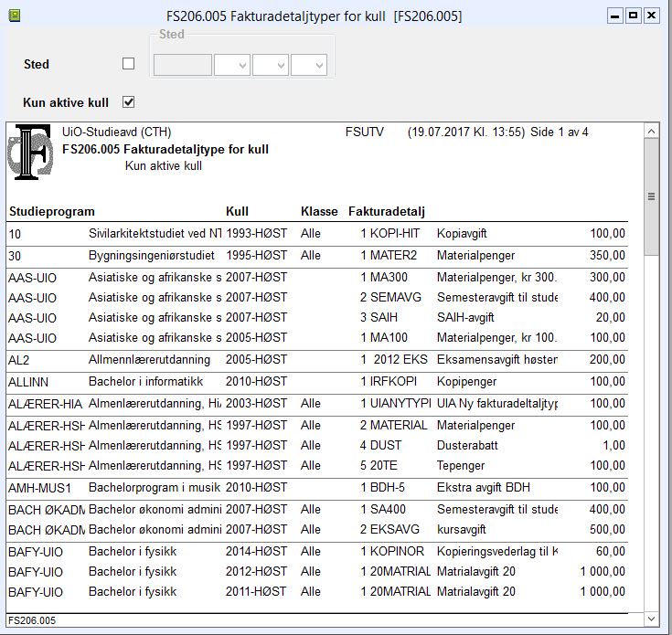Screen dimensions: 672x635
Task: Click the EKSAVG kursavgift cell
Action: pyautogui.click(x=395, y=530)
